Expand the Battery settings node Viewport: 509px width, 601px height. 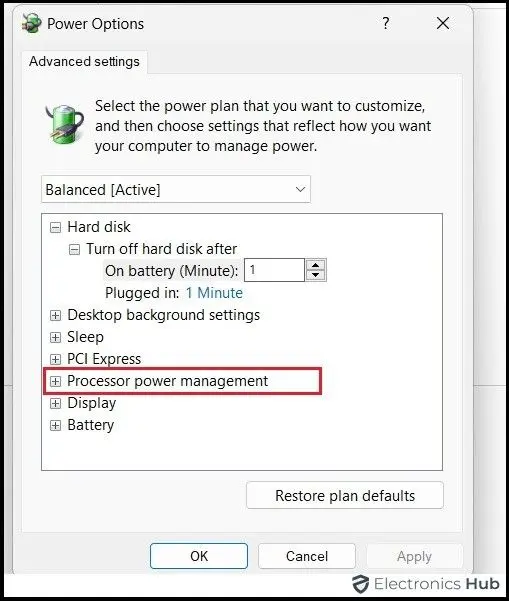(56, 425)
